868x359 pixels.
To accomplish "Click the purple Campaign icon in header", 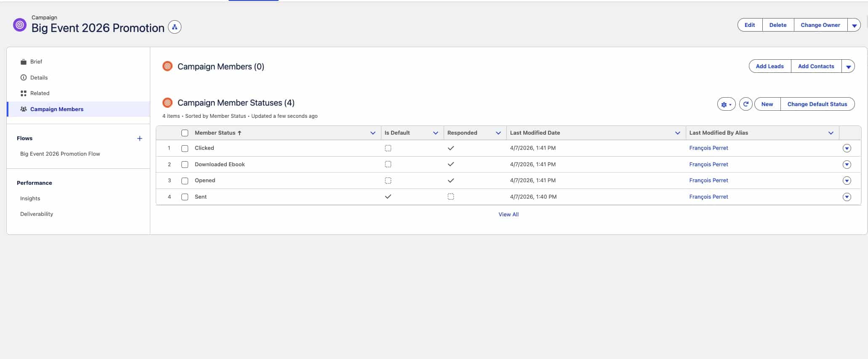I will click(x=20, y=25).
